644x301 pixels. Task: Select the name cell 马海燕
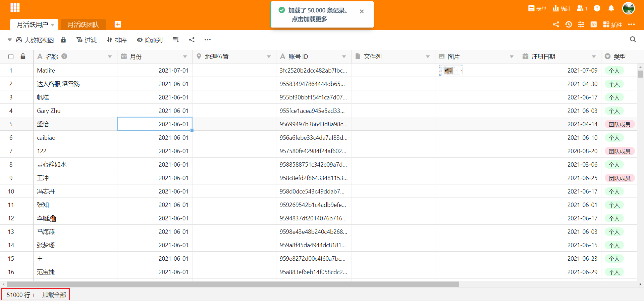(75, 231)
